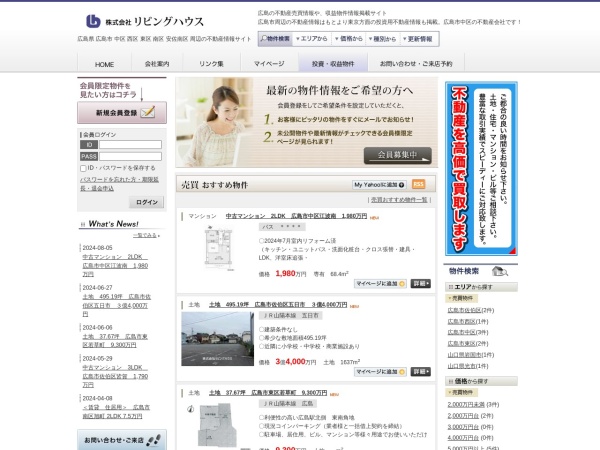The height and width of the screenshot is (450, 600).
Task: Open news item dated 2024-05-29
Action: [x=115, y=376]
